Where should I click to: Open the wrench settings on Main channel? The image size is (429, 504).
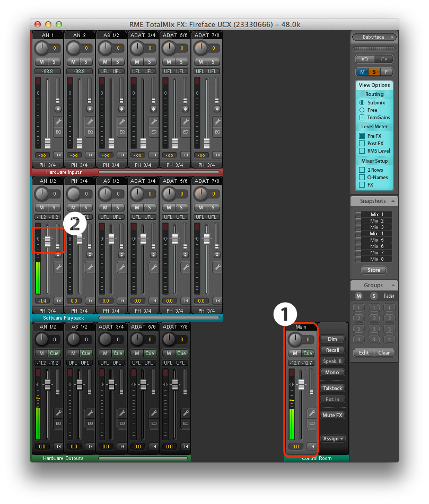tap(311, 413)
